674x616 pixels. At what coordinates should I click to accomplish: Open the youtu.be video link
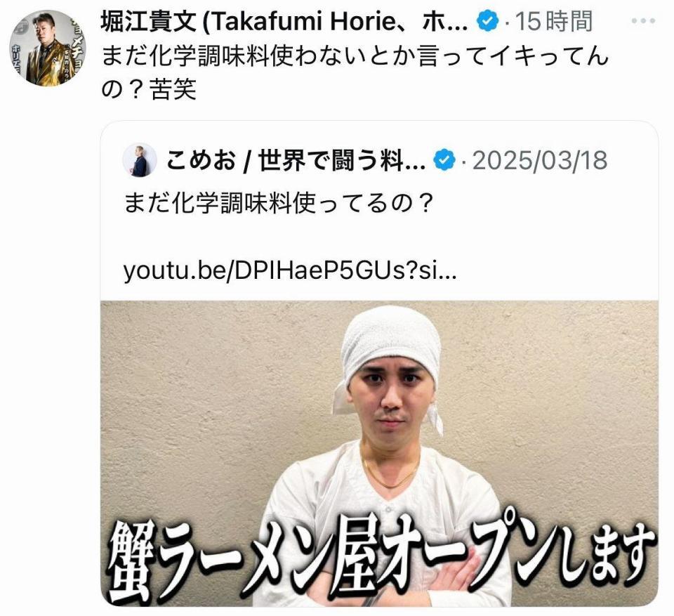point(290,270)
